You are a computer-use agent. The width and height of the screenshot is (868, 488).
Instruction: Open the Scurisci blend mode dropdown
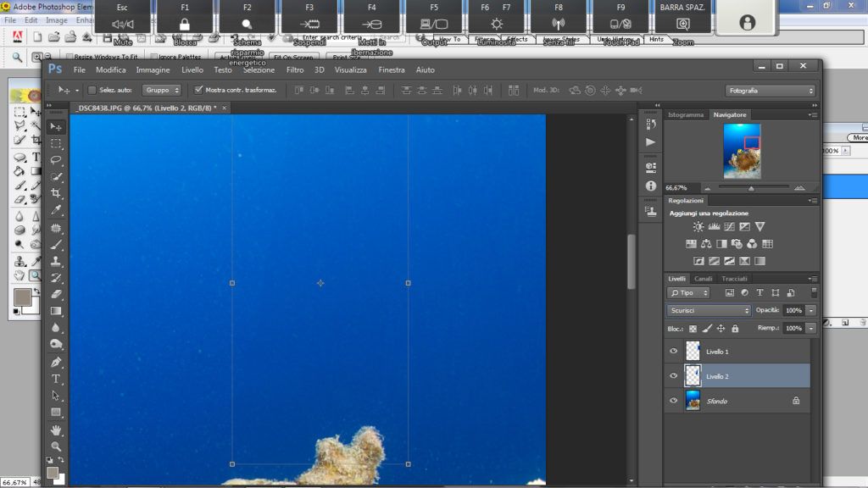click(709, 311)
